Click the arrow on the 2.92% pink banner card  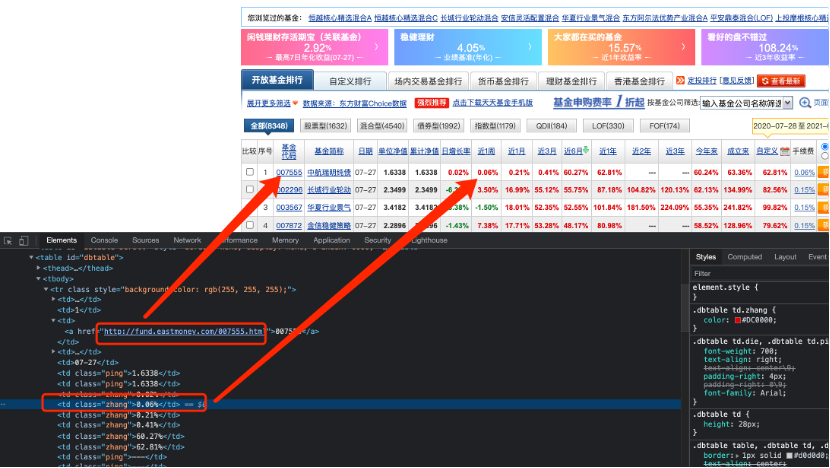[x=377, y=47]
